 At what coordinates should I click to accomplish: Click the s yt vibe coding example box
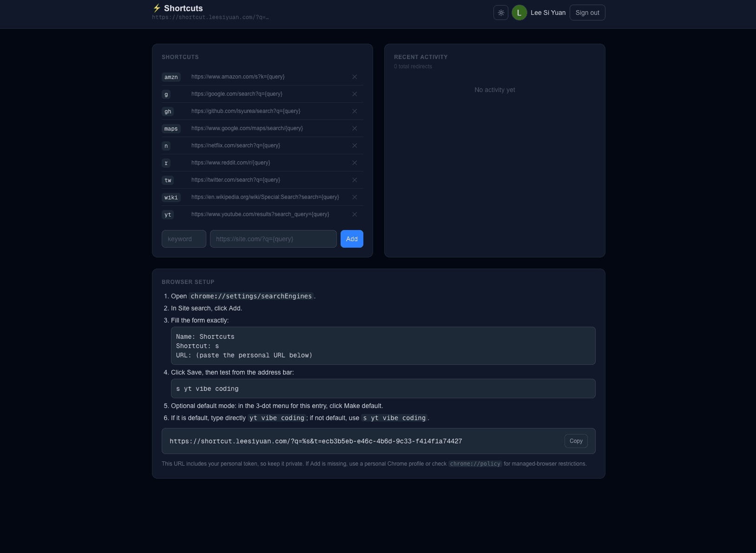383,388
